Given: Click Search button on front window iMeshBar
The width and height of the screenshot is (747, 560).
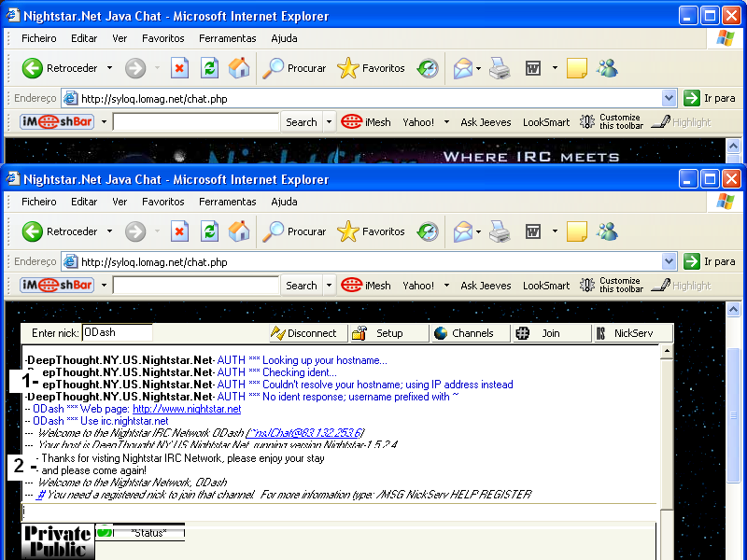Looking at the screenshot, I should 302,286.
